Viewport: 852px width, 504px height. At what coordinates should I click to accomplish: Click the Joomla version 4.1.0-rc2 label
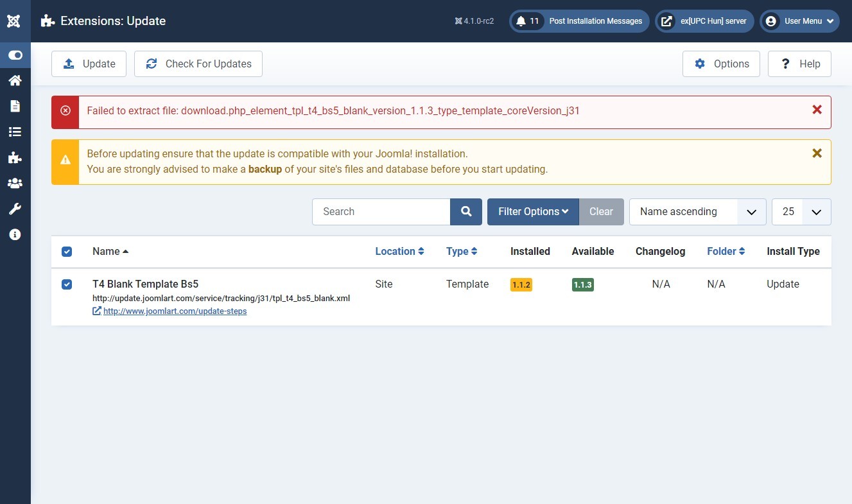click(x=474, y=21)
